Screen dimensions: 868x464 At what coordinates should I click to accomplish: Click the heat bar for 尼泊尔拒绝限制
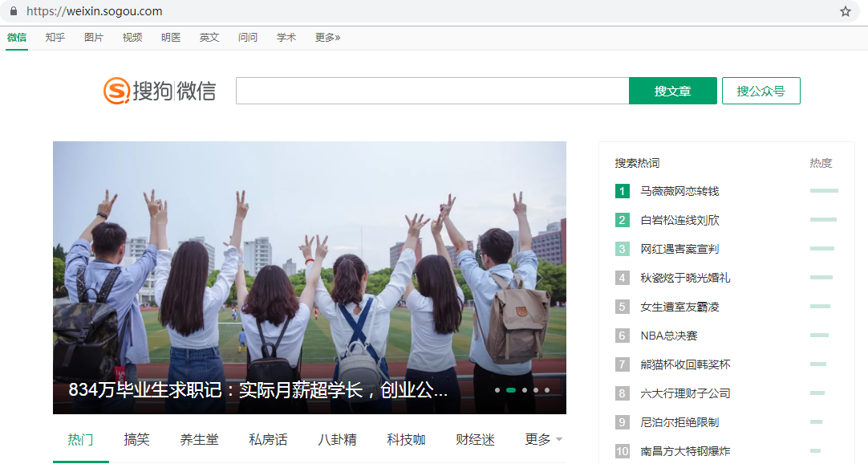816,422
